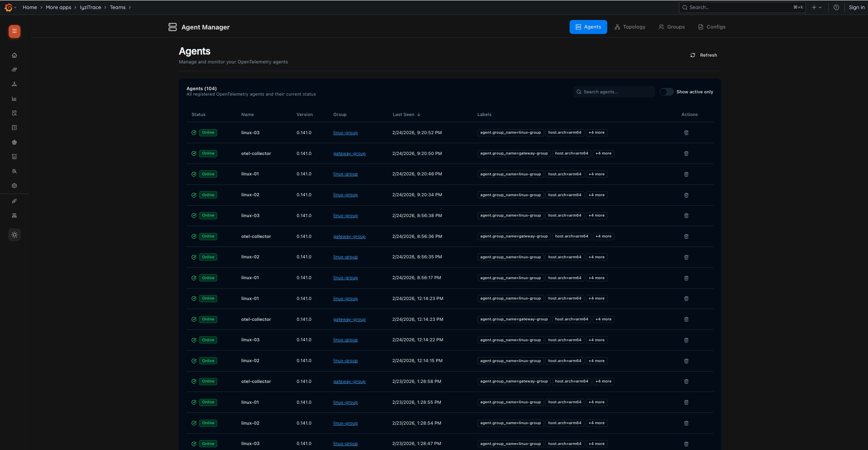Viewport: 868px width, 450px height.
Task: Open the pentagon-shaped sidebar icon
Action: coord(15,142)
